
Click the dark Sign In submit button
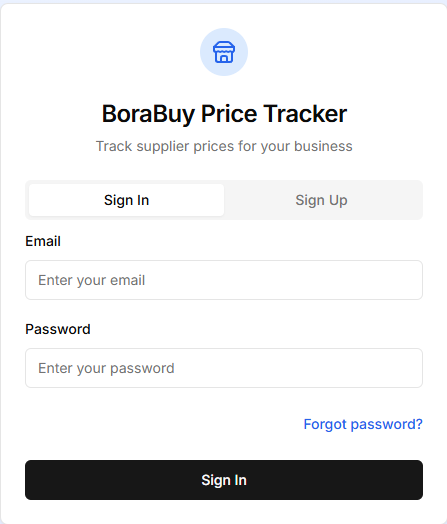(224, 480)
